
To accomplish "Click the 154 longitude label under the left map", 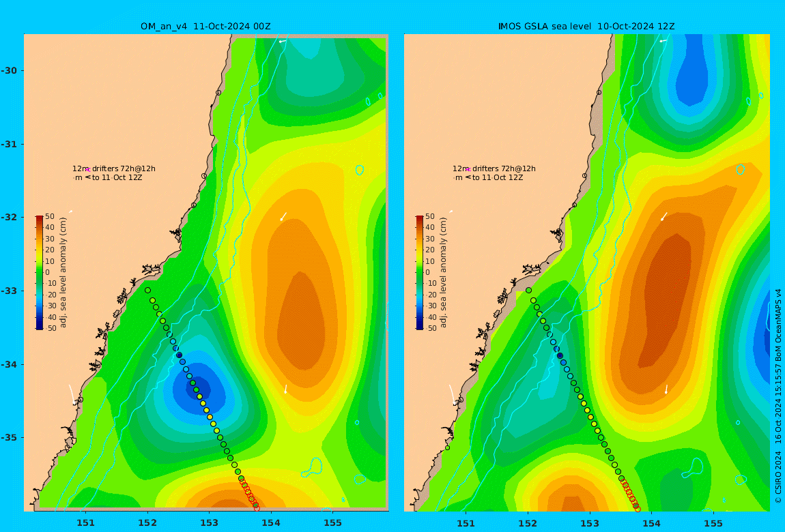I will pos(271,523).
